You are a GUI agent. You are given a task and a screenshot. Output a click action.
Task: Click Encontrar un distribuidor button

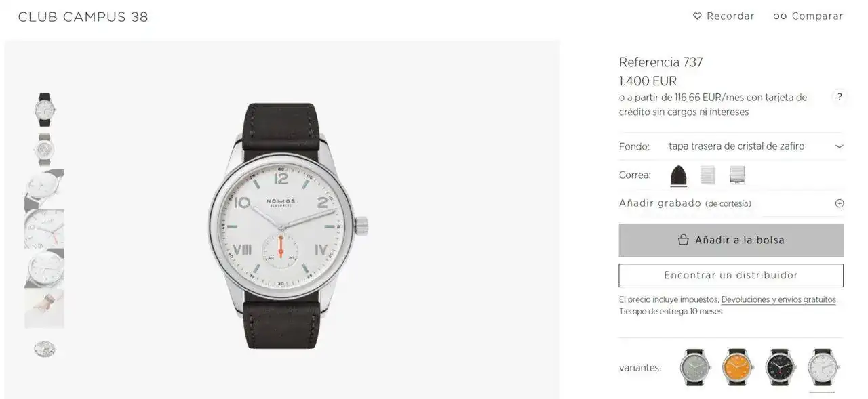731,276
